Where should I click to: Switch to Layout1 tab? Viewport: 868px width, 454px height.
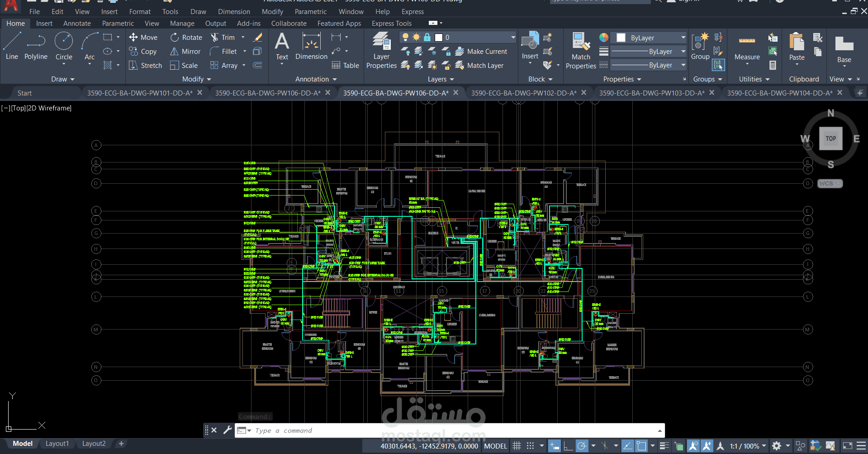click(x=57, y=444)
